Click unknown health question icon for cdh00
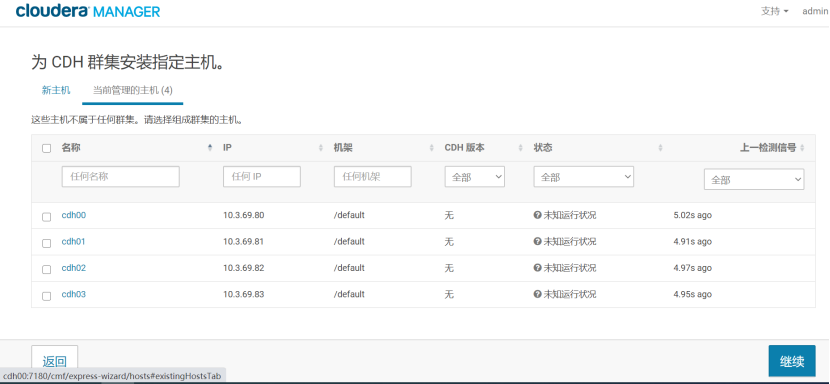This screenshot has height=384, width=830. pos(537,215)
